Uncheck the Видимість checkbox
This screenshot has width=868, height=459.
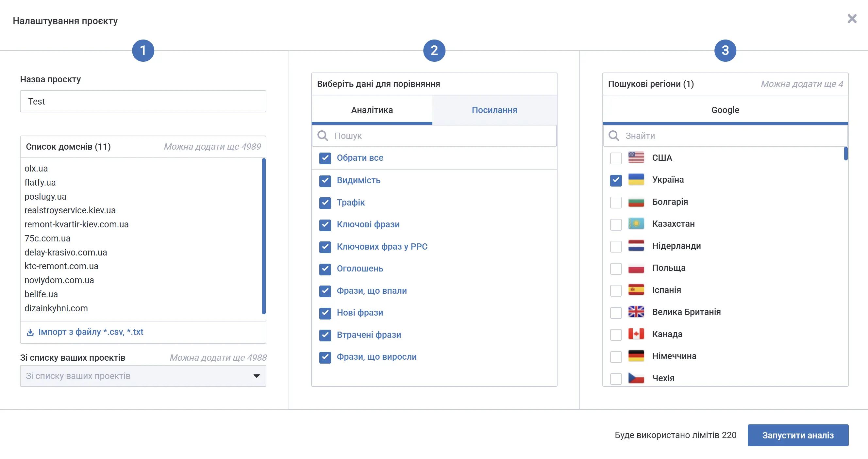pos(325,181)
